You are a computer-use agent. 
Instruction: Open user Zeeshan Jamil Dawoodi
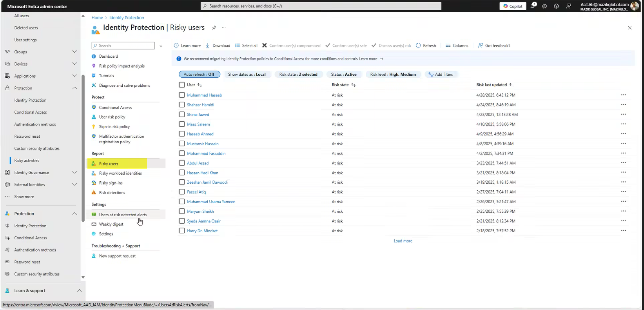click(207, 182)
